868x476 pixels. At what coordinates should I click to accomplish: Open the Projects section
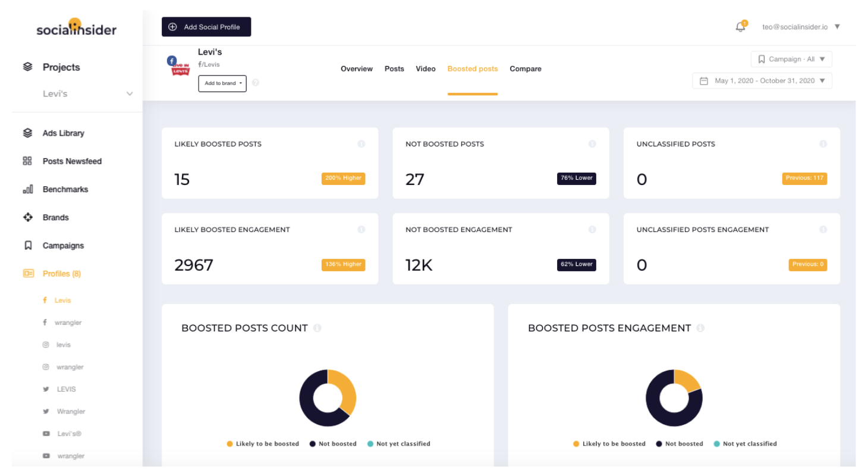point(61,67)
